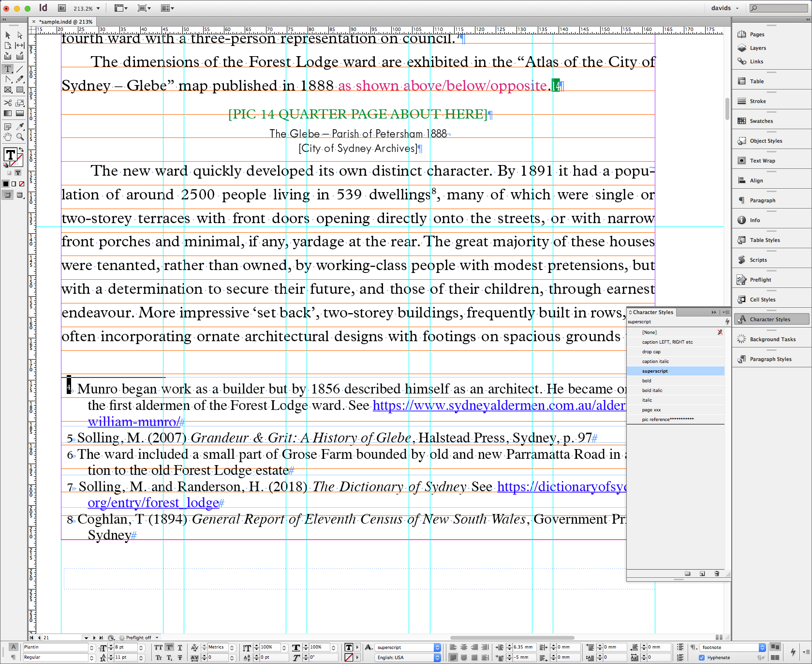Apply the 'caption italic' character style
The width and height of the screenshot is (812, 664).
tap(655, 362)
